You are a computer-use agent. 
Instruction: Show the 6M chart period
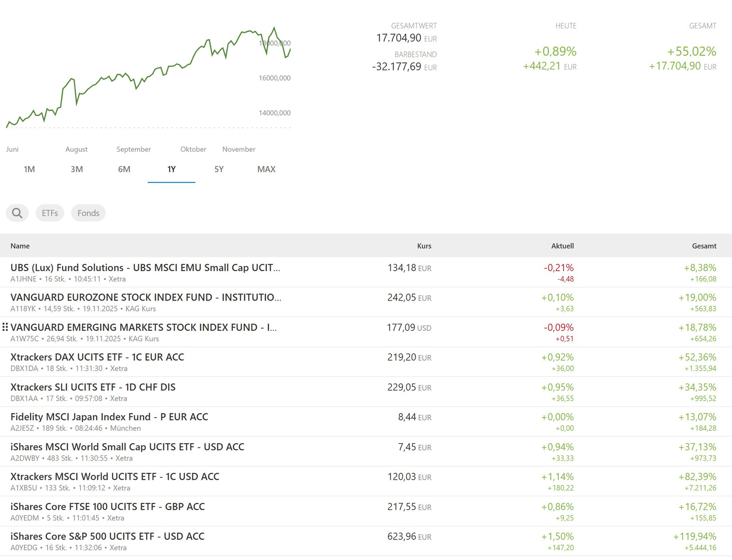point(124,169)
